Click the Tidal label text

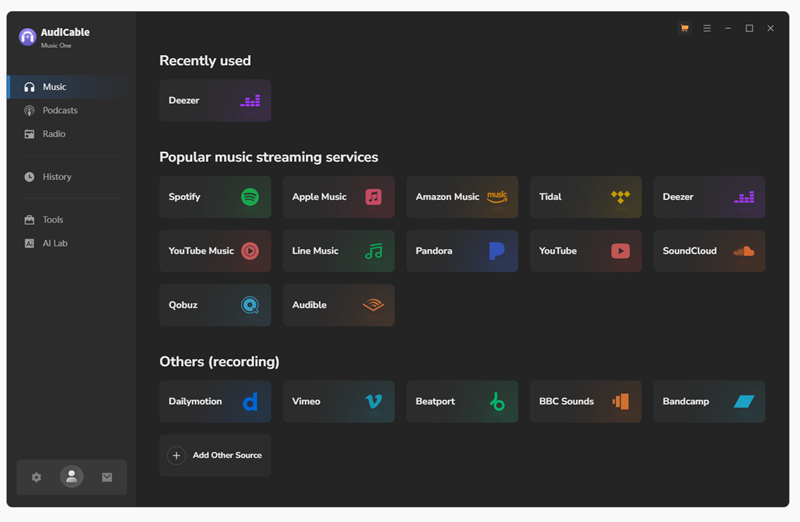(550, 197)
